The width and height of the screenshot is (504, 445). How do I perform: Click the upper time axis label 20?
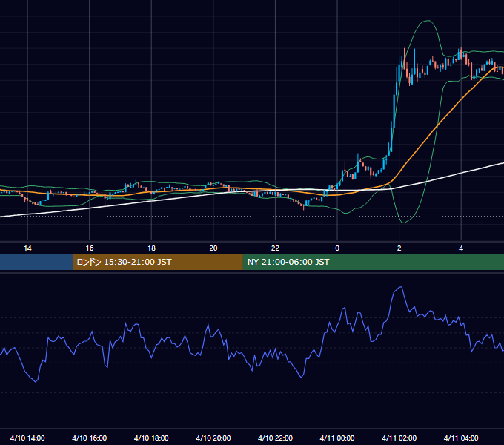pyautogui.click(x=213, y=248)
